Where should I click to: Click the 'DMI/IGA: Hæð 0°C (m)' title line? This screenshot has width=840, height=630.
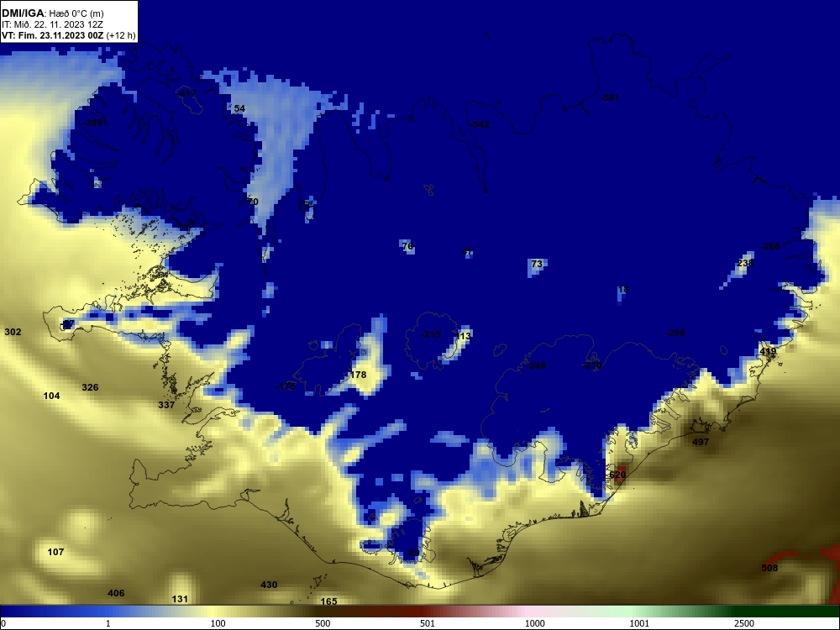click(x=52, y=13)
